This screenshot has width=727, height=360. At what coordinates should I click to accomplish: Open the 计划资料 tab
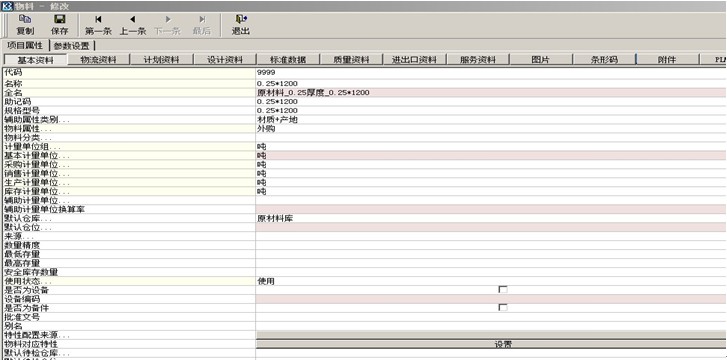[x=161, y=59]
